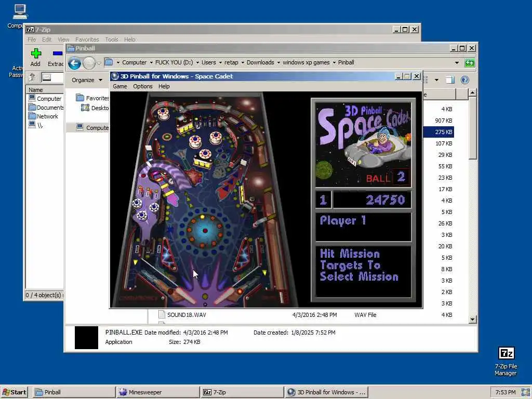Click the vertical scrollbar thumb of the file list
This screenshot has width=532, height=399.
[x=473, y=128]
